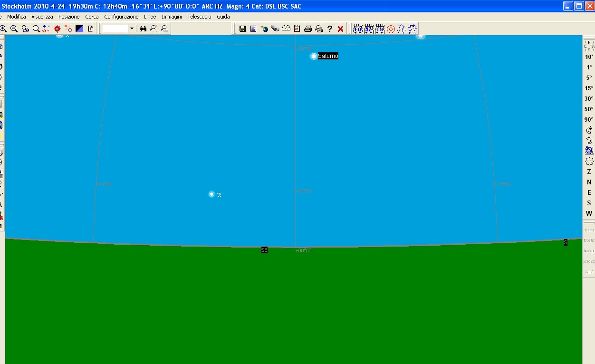
Task: Click inside the toolbar search text field
Action: click(115, 29)
